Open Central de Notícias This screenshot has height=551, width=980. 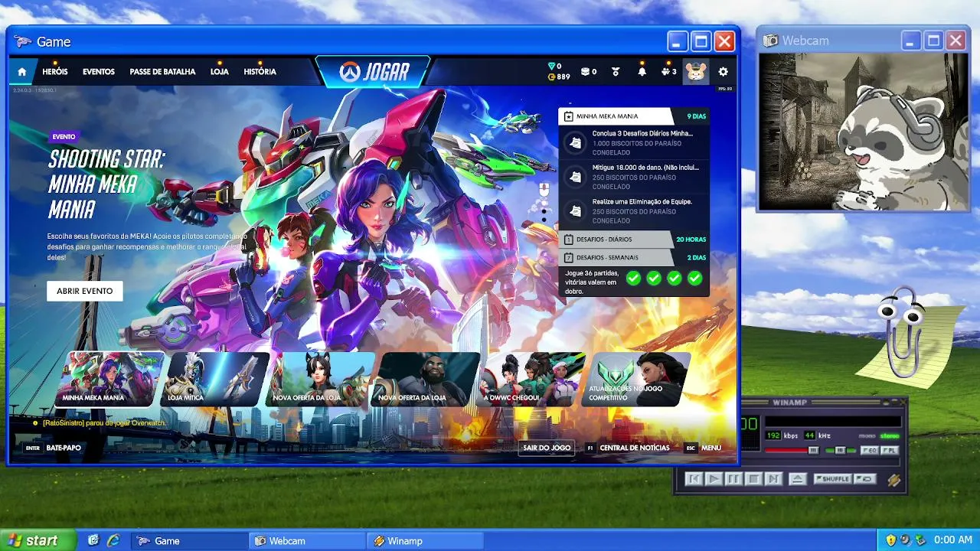coord(628,448)
